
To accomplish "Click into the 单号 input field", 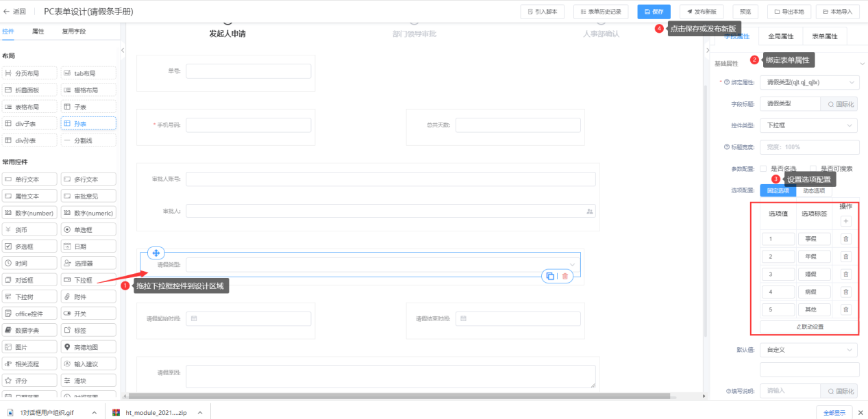I will [x=249, y=71].
